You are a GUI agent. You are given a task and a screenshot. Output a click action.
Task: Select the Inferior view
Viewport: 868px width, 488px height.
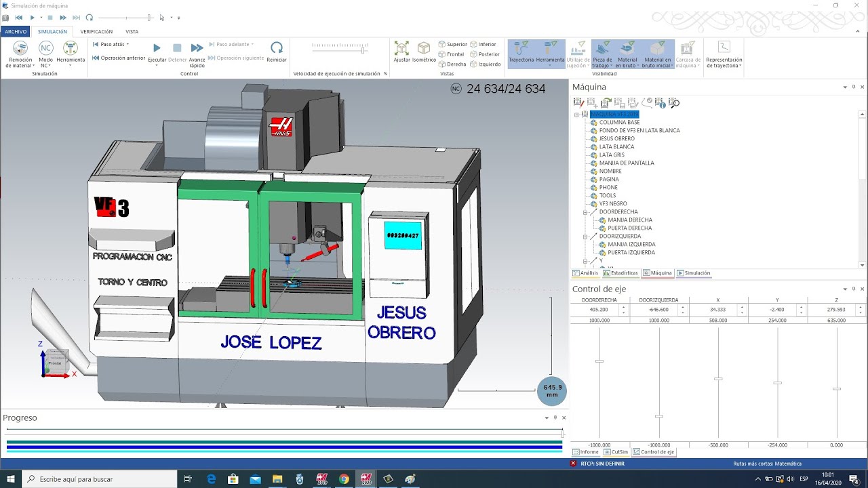point(483,44)
